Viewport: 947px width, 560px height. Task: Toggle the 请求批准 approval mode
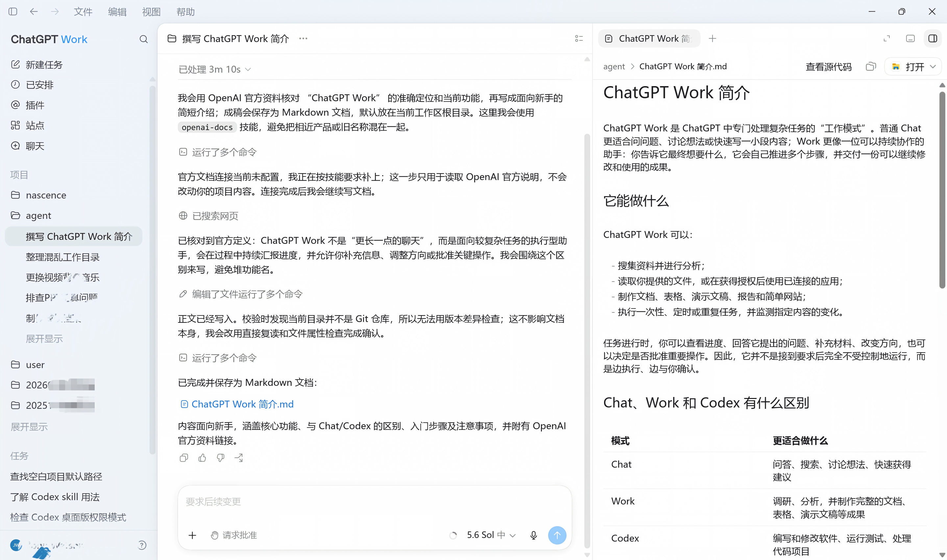coord(234,535)
